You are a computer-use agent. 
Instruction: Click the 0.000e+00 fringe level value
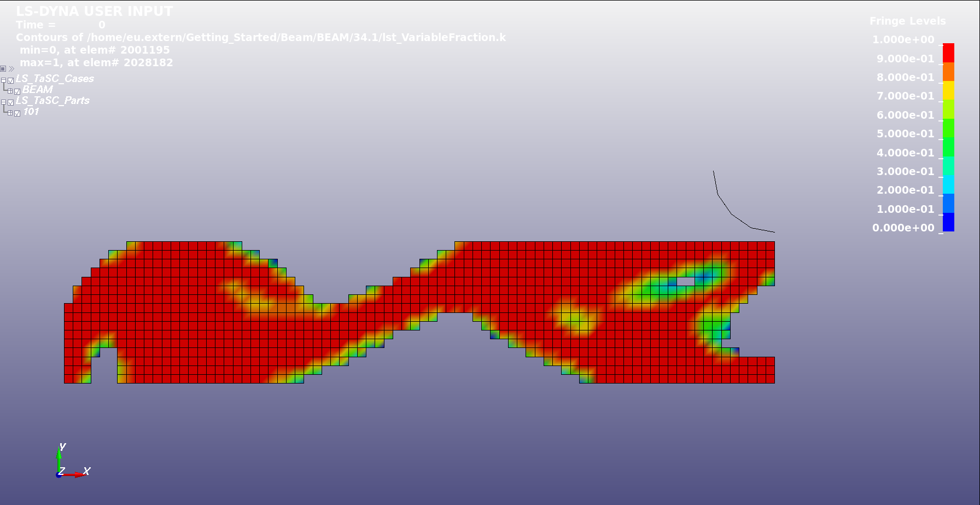click(x=903, y=228)
